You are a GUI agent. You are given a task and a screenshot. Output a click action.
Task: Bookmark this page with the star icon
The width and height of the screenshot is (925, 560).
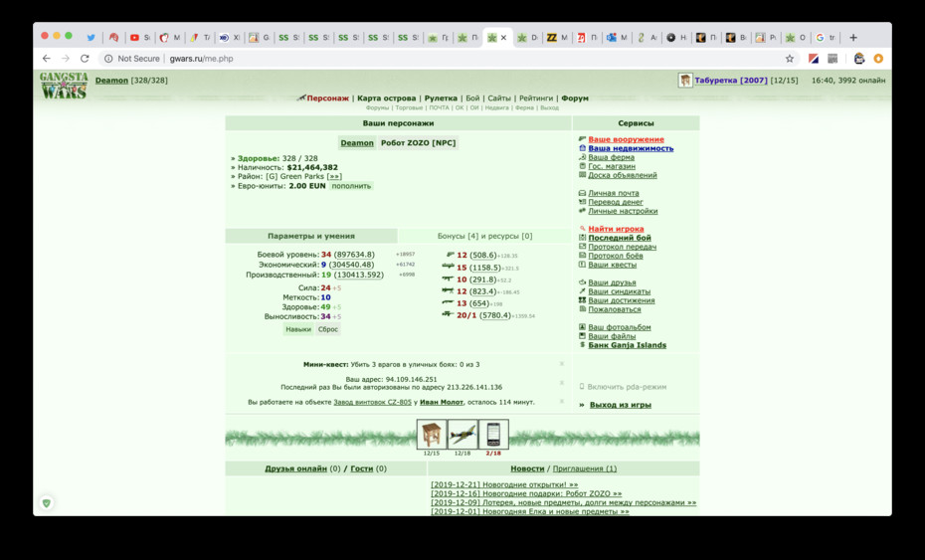[790, 59]
